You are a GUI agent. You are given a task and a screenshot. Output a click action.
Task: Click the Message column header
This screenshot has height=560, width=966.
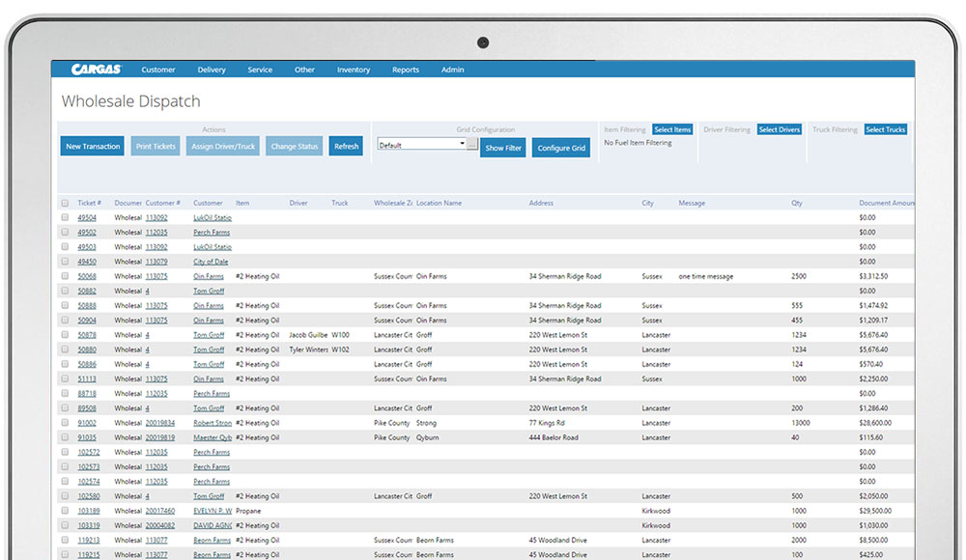692,203
